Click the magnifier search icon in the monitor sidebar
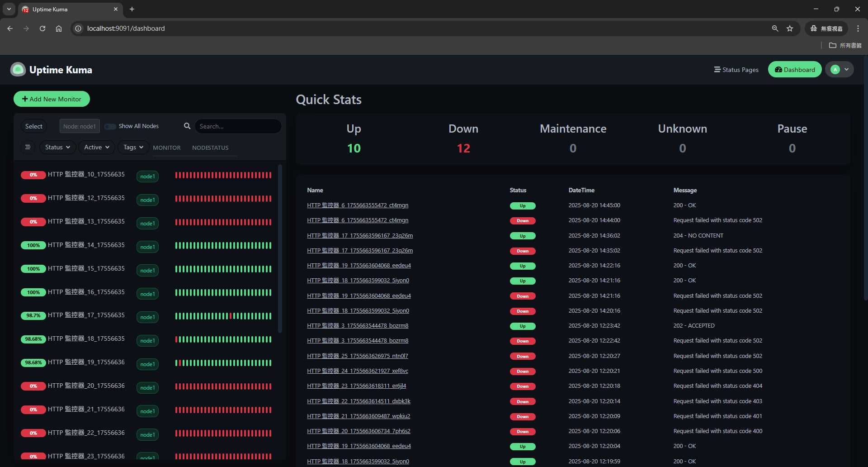 187,126
